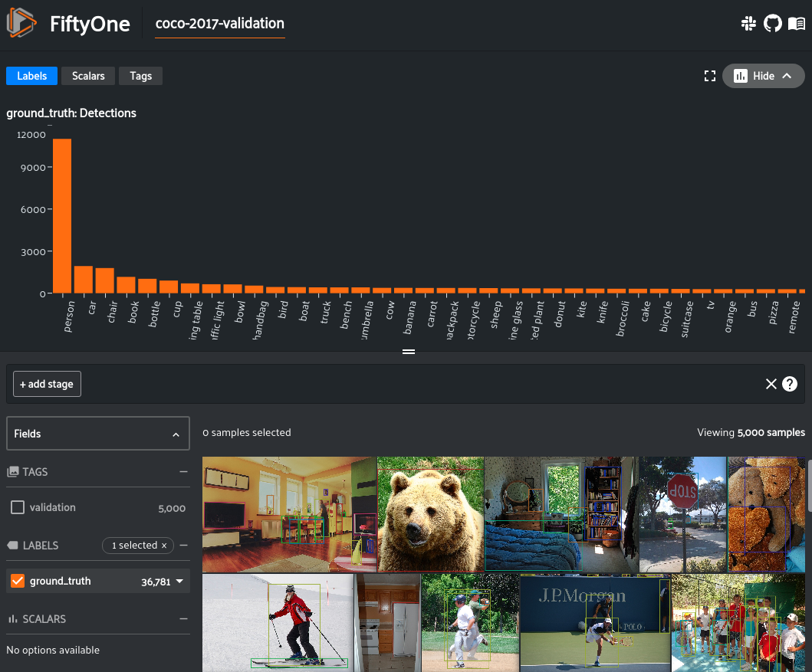Expand the histogram view to fullscreen
This screenshot has height=672, width=812.
[x=710, y=75]
